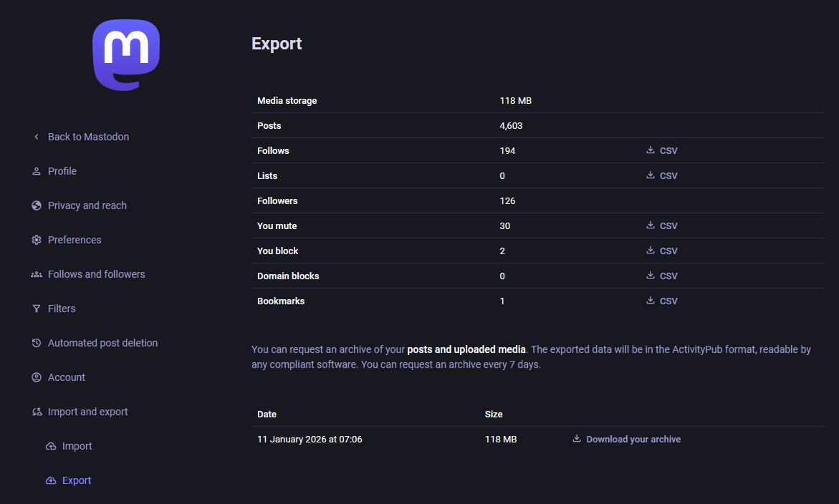
Task: Select Import and export in sidebar
Action: coord(87,412)
